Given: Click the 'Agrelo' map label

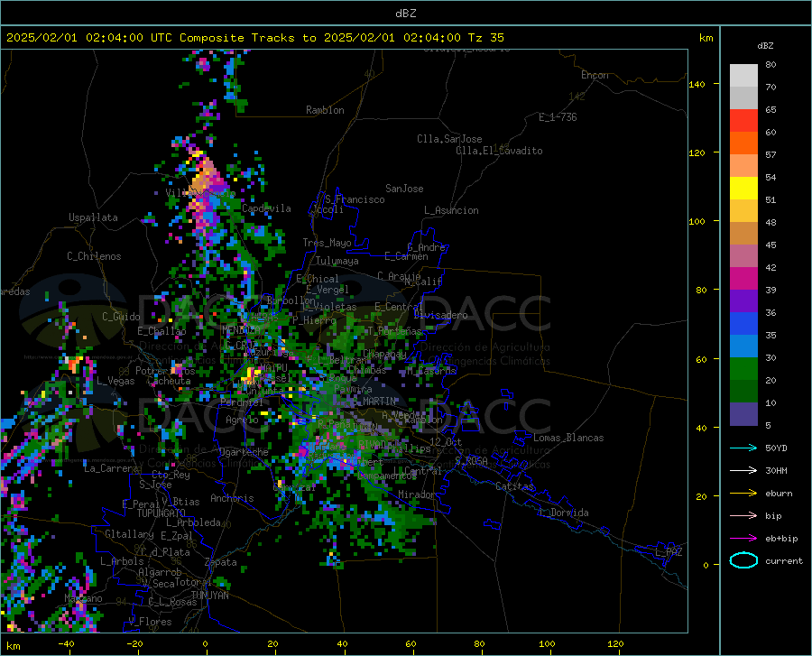Looking at the screenshot, I should pyautogui.click(x=242, y=420).
